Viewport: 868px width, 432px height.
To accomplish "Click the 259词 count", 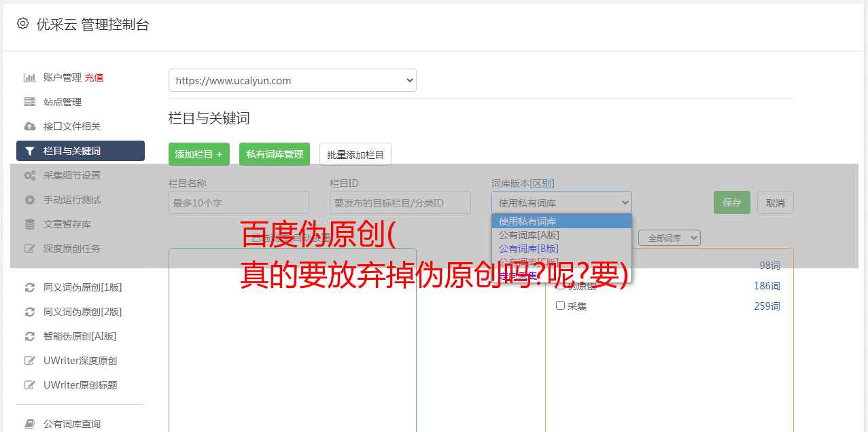I will [767, 306].
